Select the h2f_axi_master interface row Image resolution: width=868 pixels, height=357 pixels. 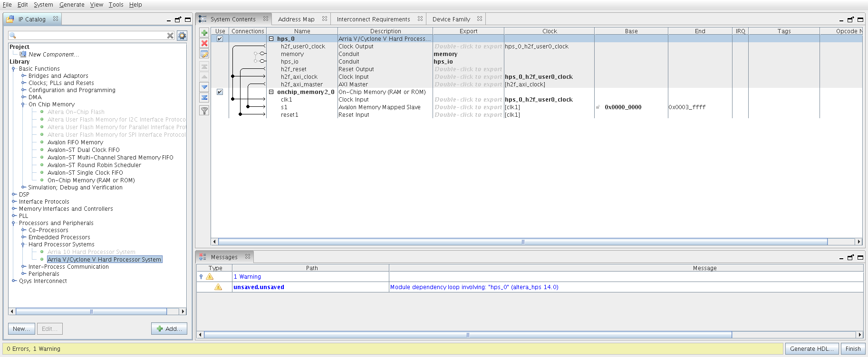[x=301, y=85]
